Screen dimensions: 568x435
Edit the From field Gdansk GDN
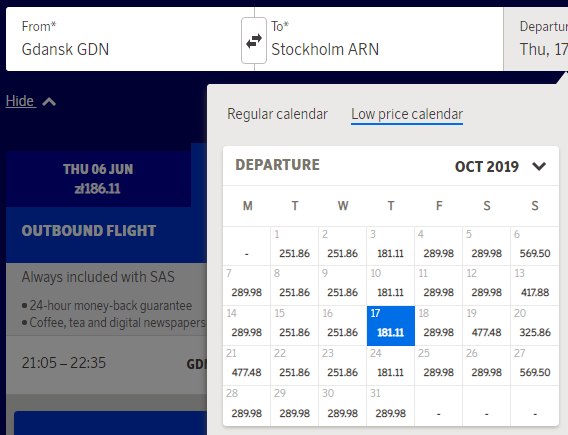point(124,39)
